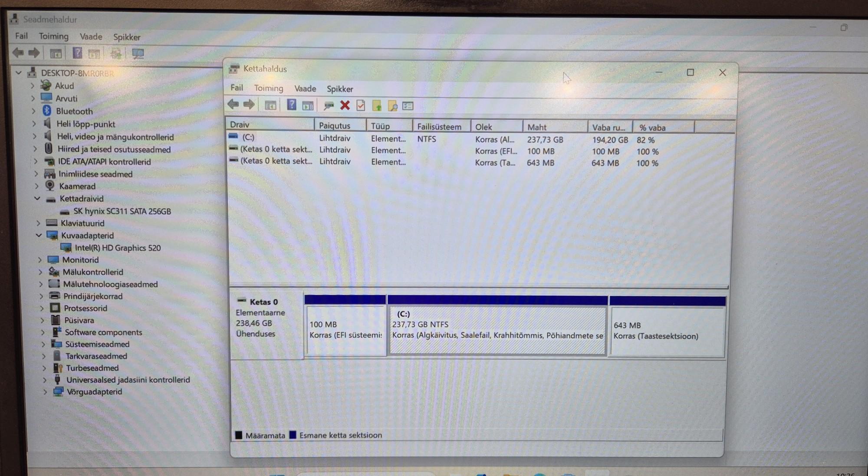Screen dimensions: 868x476
Task: Open the Spikker menu in Kettahaldus
Action: pyautogui.click(x=340, y=89)
